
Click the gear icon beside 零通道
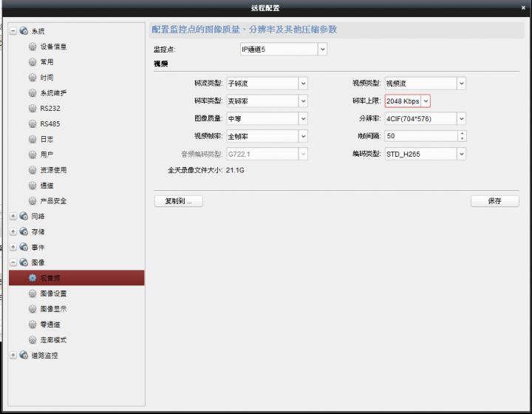tap(33, 324)
